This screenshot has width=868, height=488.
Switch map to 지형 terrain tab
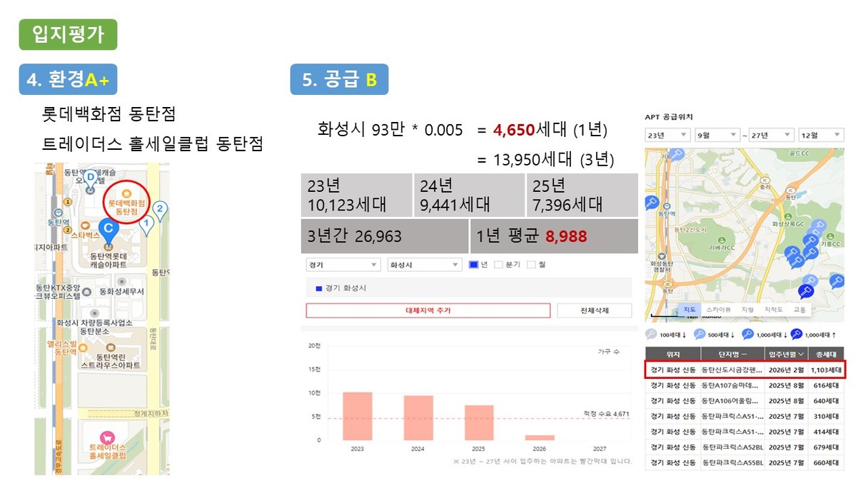tap(748, 310)
